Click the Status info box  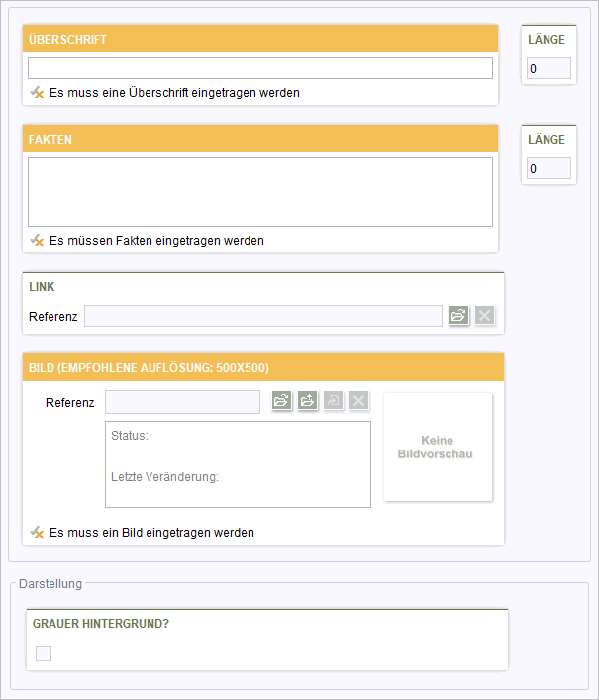tap(238, 464)
